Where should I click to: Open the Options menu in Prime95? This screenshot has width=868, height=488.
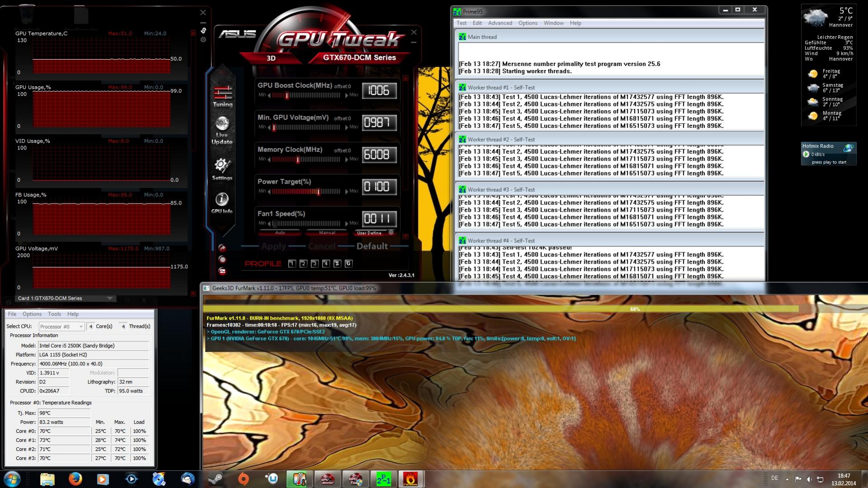[x=528, y=23]
